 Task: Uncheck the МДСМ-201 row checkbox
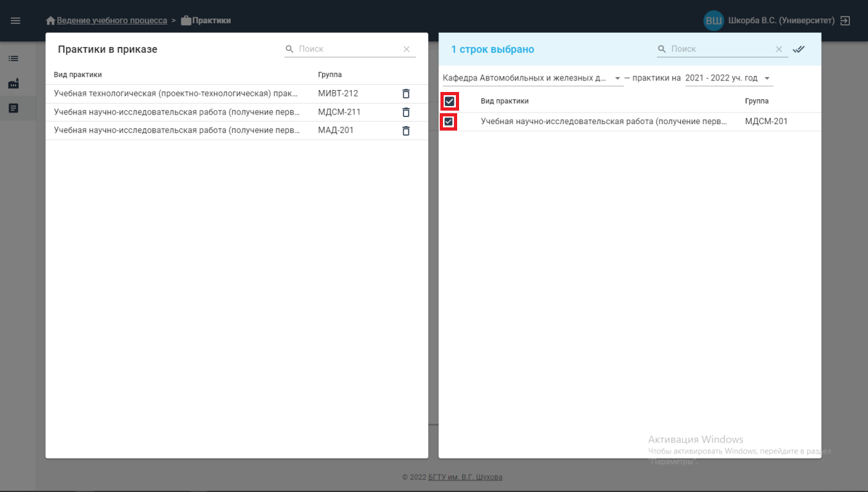(449, 122)
